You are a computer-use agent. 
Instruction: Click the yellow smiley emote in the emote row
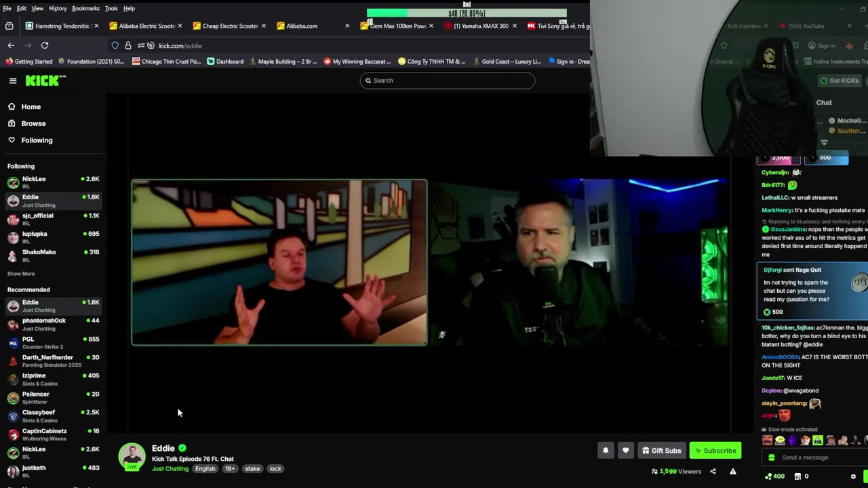pyautogui.click(x=780, y=441)
